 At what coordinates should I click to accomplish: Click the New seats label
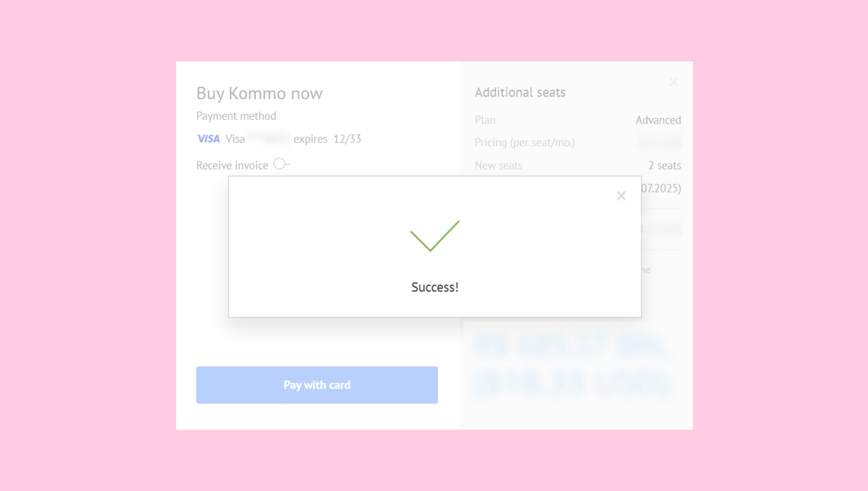(498, 165)
